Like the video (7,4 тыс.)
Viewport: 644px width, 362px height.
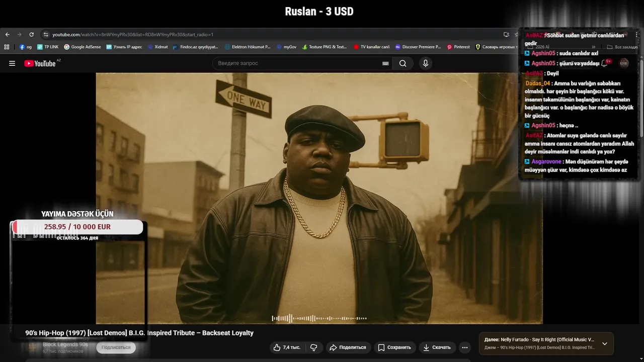287,347
